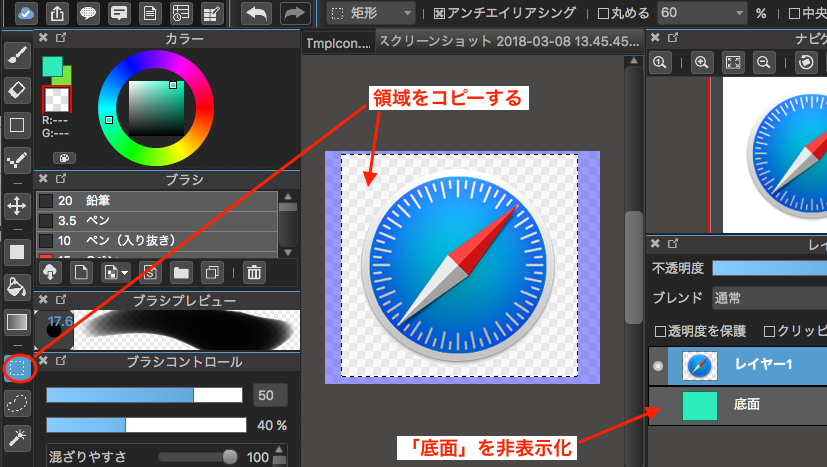Select the shape (rectangle outline) tool
The height and width of the screenshot is (467, 827).
(x=17, y=125)
